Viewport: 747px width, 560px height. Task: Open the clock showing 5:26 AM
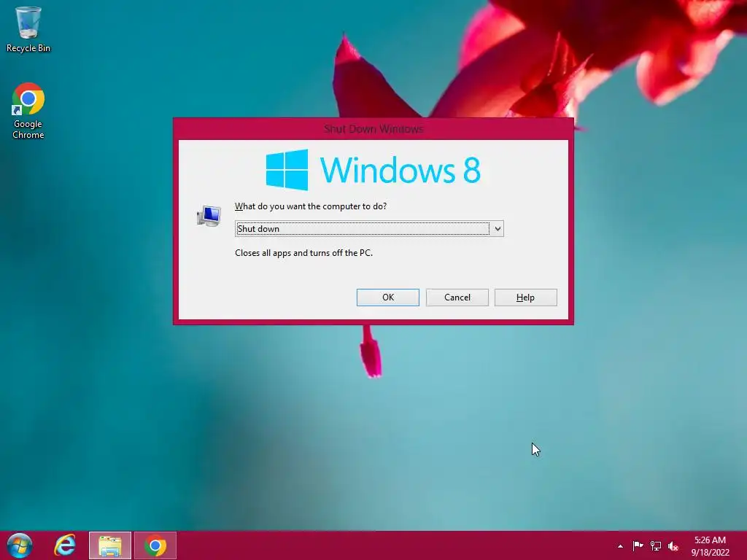710,546
